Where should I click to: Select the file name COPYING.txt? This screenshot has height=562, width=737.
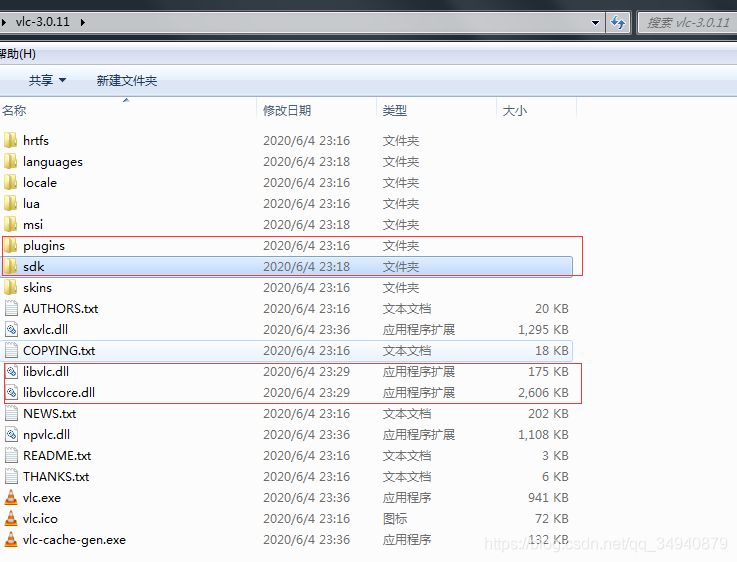59,351
